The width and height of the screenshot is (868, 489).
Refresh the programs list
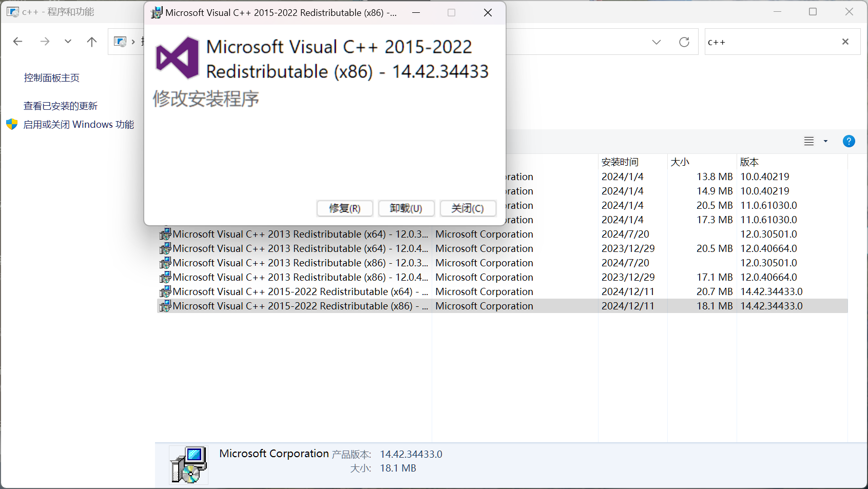click(x=684, y=42)
